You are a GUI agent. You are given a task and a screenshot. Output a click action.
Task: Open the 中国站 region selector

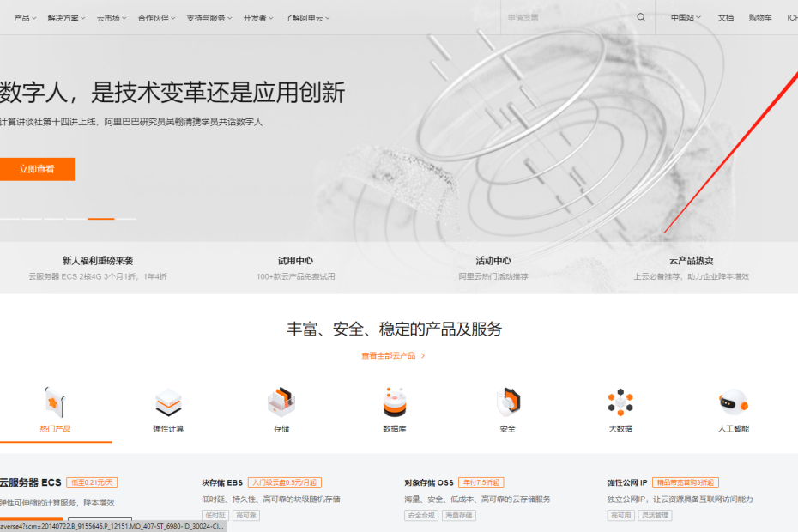coord(686,17)
